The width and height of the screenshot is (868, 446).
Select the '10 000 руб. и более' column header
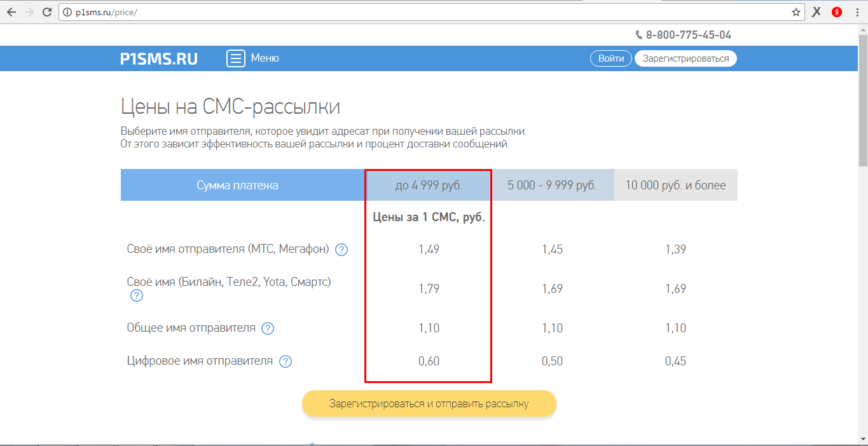point(676,185)
